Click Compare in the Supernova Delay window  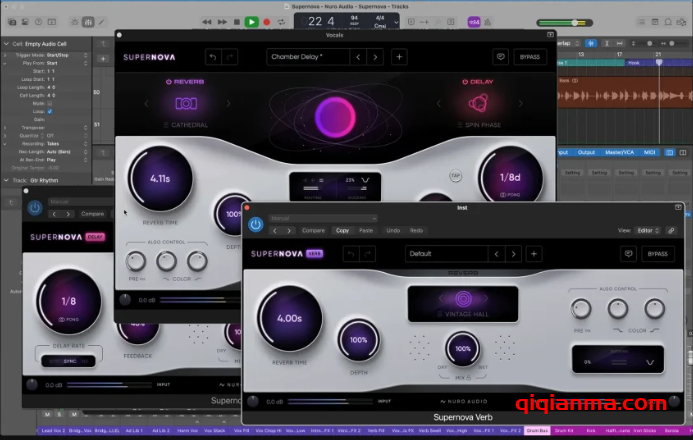(x=92, y=214)
